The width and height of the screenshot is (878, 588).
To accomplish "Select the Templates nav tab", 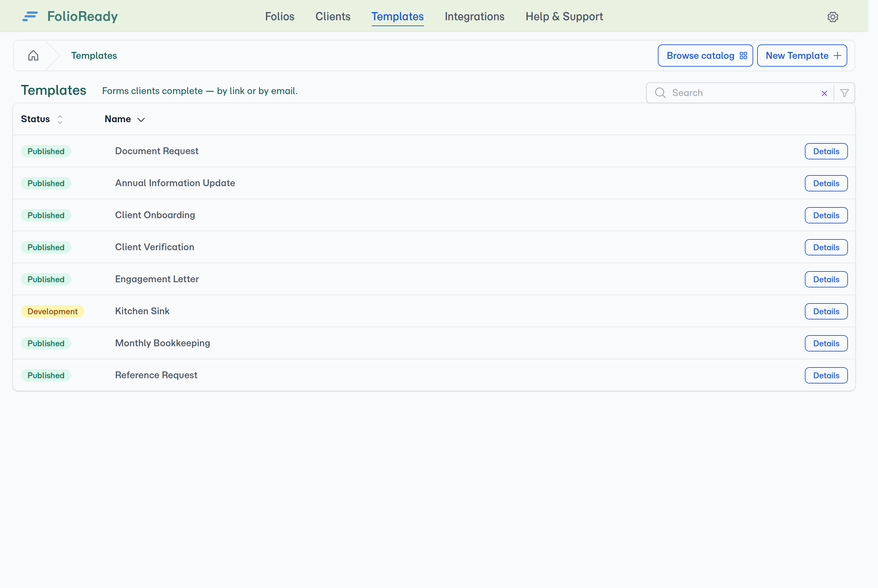I will coord(398,17).
